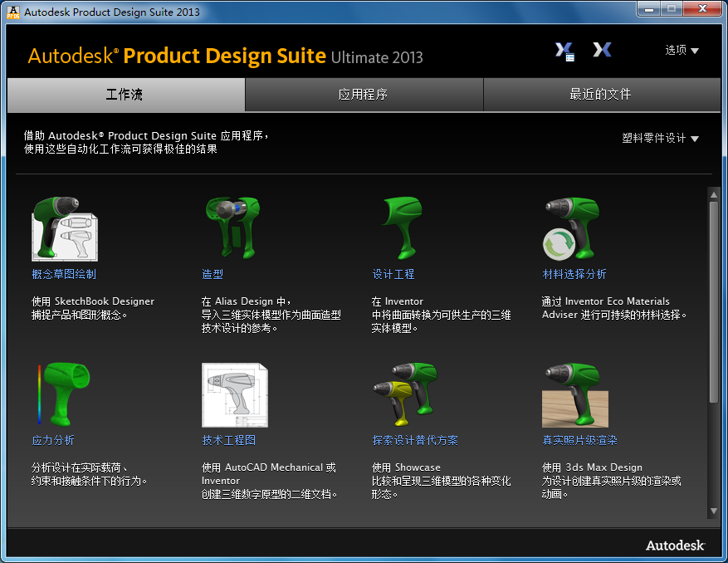Click the 造型 styling workflow drill icon
Screen dimensions: 728x563
pos(233,228)
